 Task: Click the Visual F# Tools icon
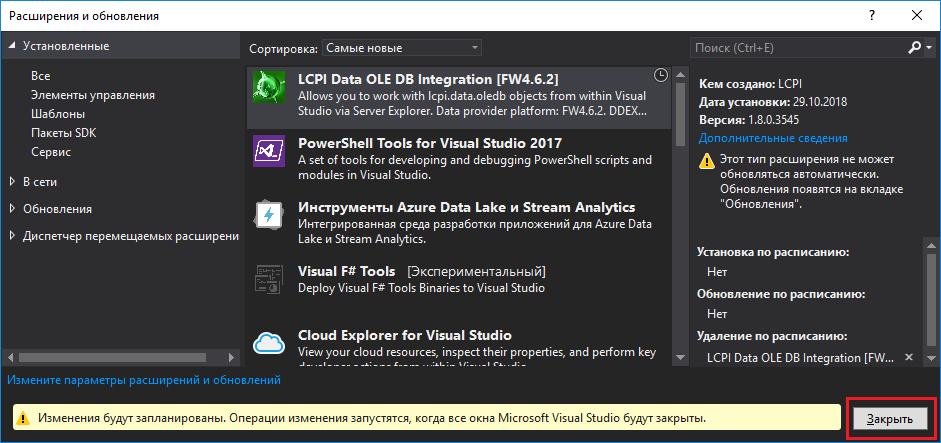269,279
